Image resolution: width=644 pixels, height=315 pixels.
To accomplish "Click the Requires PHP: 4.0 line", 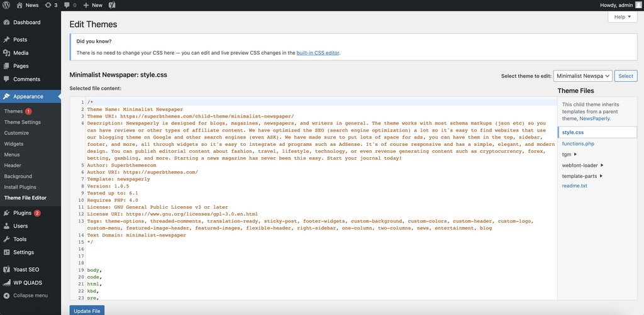I will pyautogui.click(x=113, y=200).
